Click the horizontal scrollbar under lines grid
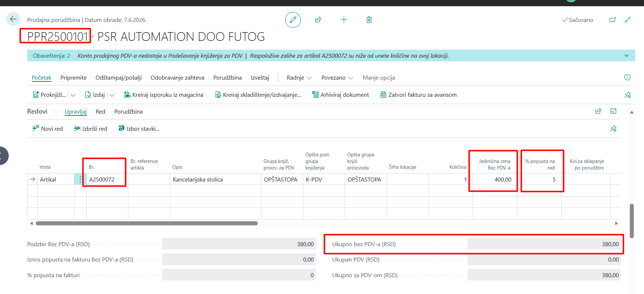The height and width of the screenshot is (294, 644). tap(147, 223)
